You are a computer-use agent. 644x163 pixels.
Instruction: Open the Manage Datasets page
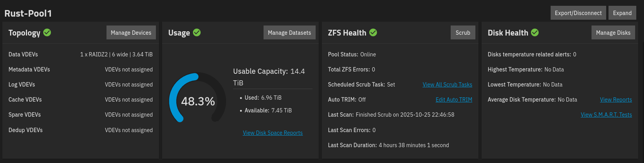289,33
